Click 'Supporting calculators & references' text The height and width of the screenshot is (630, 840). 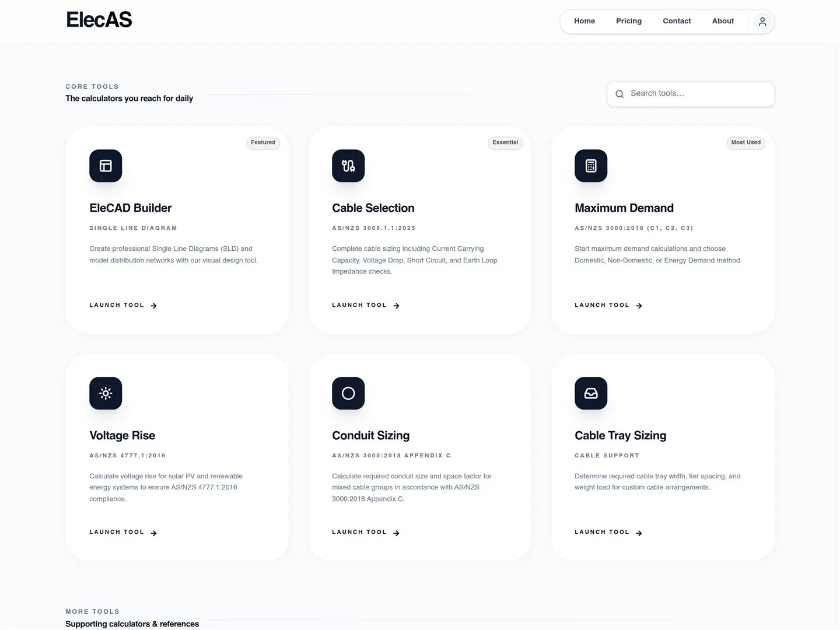point(132,624)
